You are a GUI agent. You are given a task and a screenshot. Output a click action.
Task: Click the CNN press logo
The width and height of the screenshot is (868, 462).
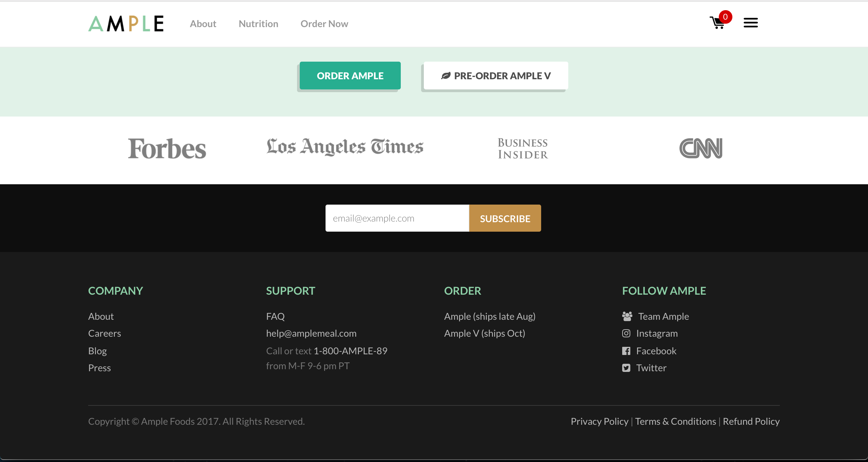tap(701, 148)
